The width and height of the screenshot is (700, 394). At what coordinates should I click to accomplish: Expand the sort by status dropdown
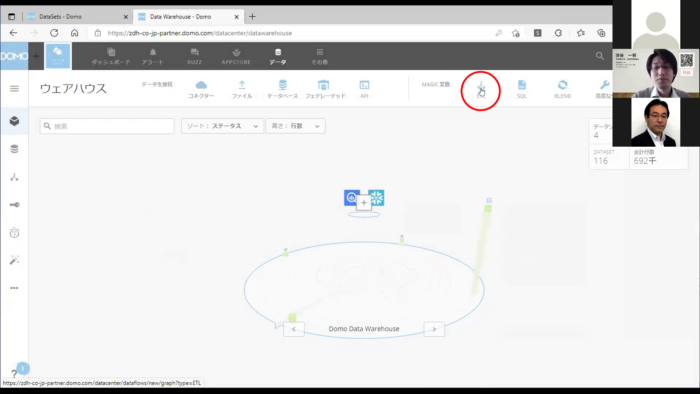tap(222, 126)
